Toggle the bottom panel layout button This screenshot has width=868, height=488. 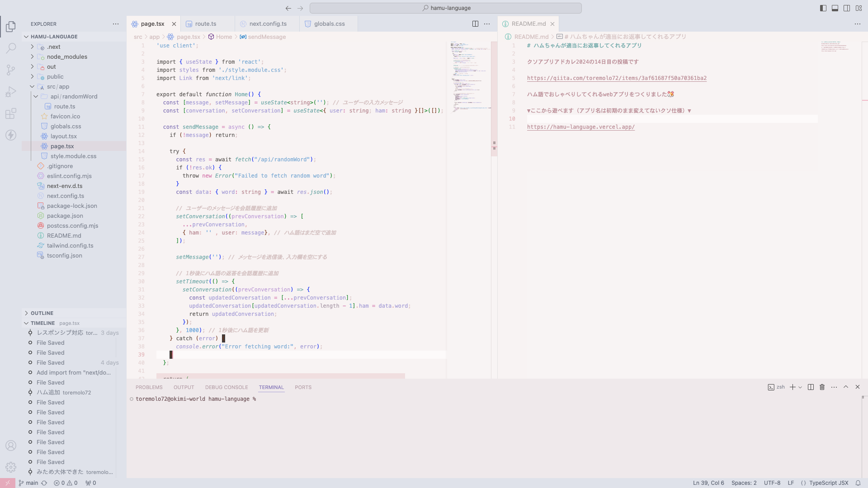835,8
